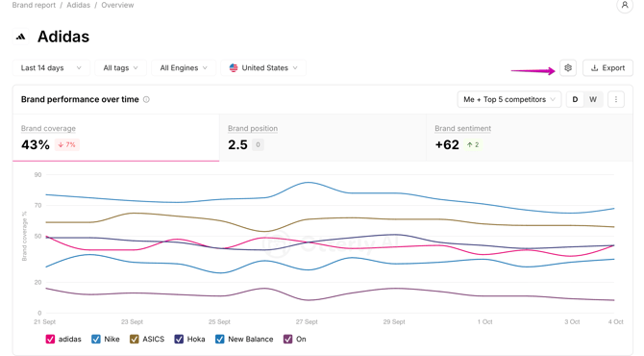Toggle the ASICS legend color checkbox
644x356 pixels.
tap(135, 339)
